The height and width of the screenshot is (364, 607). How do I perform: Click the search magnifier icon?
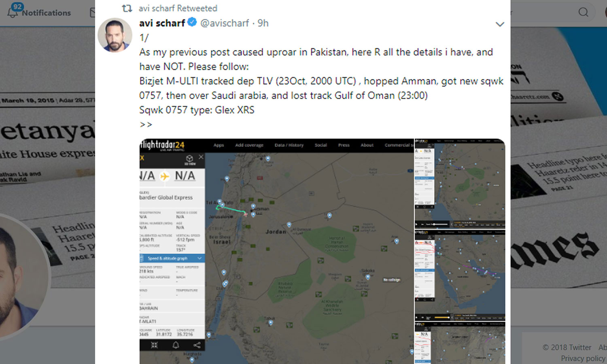click(583, 12)
